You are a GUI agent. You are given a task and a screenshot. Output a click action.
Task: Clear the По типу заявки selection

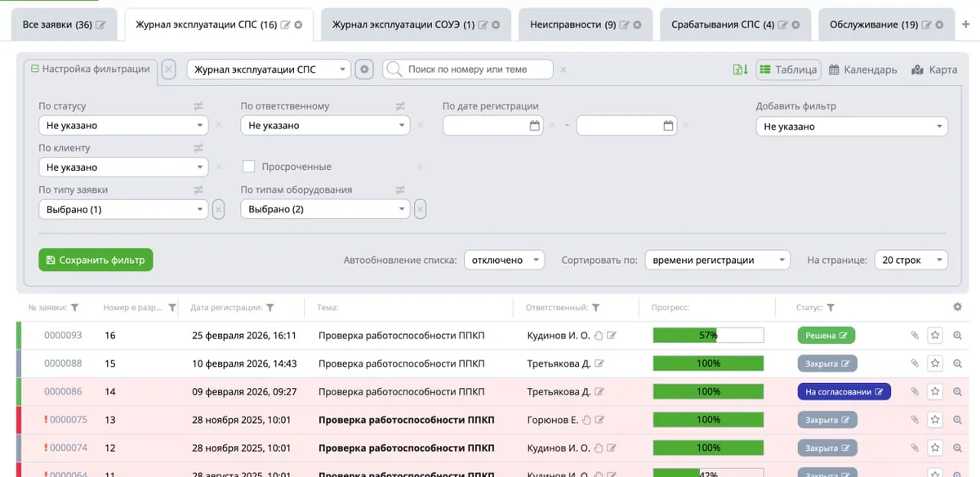coord(218,209)
